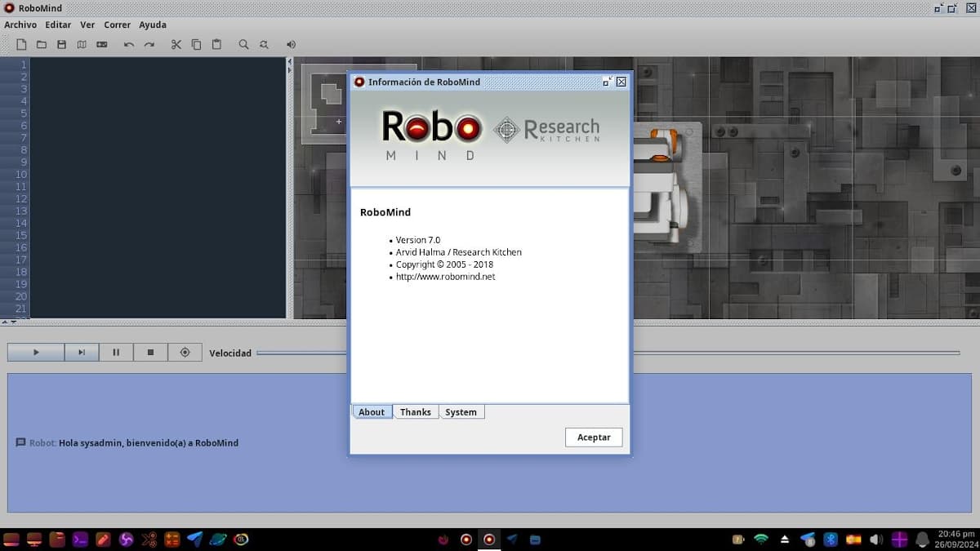Click the magnifying glass search icon
The width and height of the screenshot is (980, 551).
coord(243,45)
